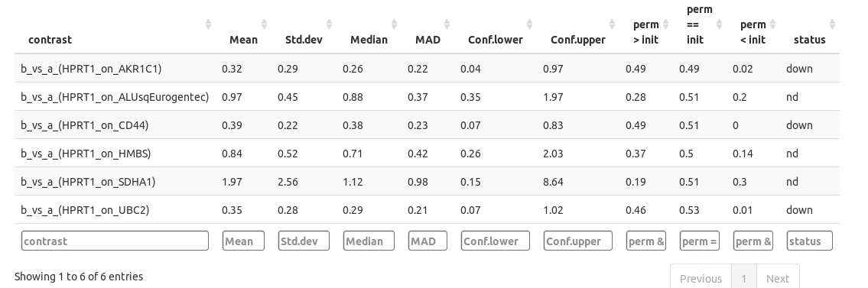The width and height of the screenshot is (868, 288).
Task: Select page 1 in pagination
Action: click(744, 278)
